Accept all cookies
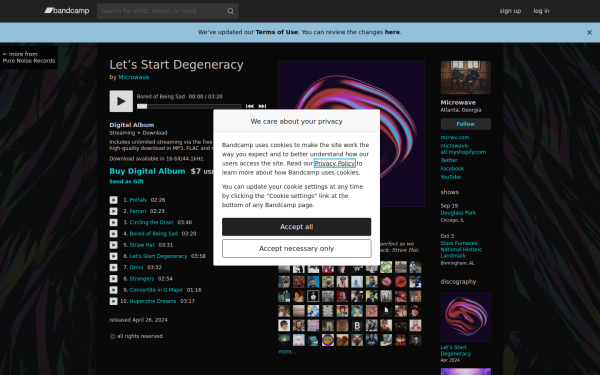The width and height of the screenshot is (600, 375). click(x=297, y=227)
